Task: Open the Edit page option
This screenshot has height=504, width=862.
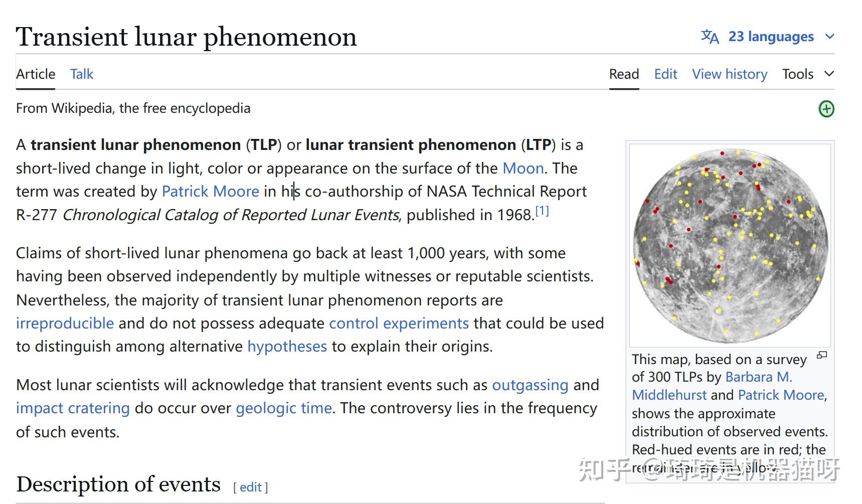Action: tap(665, 74)
